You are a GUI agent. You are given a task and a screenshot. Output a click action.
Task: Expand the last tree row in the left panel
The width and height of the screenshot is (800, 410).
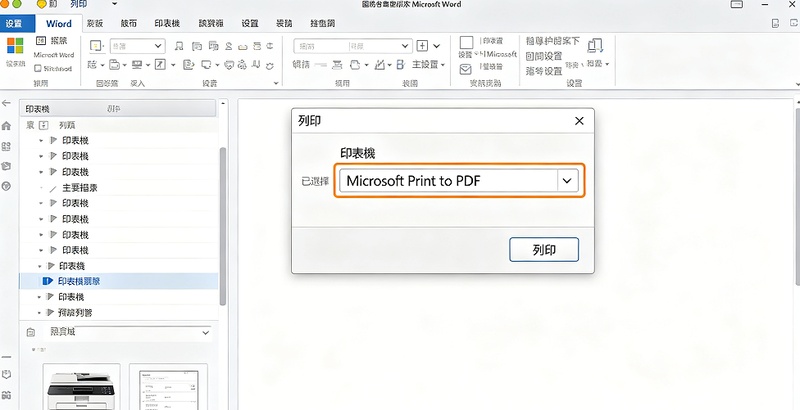tap(40, 313)
